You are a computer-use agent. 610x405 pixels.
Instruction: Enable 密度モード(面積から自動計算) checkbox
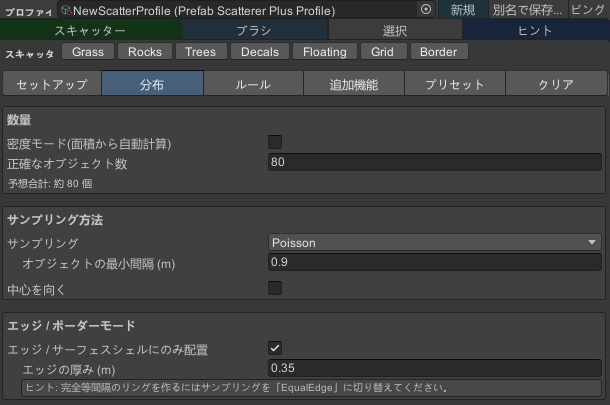click(x=275, y=142)
